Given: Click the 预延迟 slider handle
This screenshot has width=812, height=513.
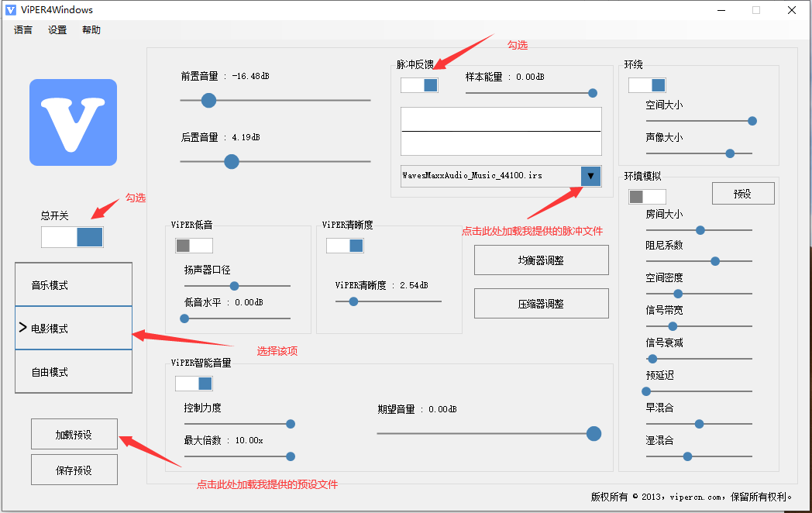Looking at the screenshot, I should (x=646, y=391).
